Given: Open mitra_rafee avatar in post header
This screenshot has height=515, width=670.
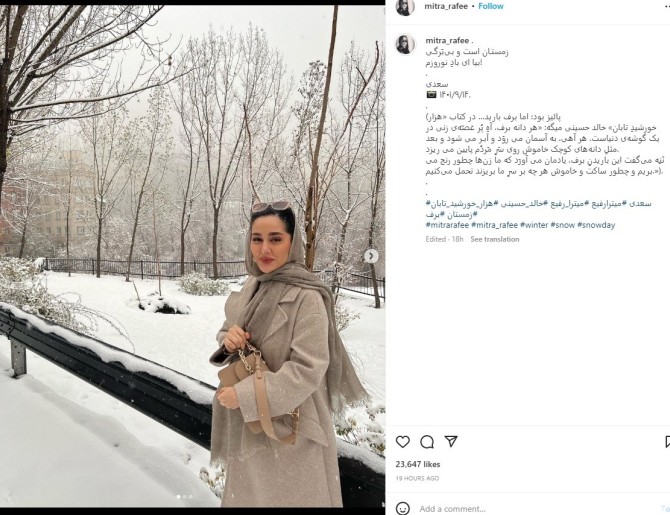Looking at the screenshot, I should (405, 7).
